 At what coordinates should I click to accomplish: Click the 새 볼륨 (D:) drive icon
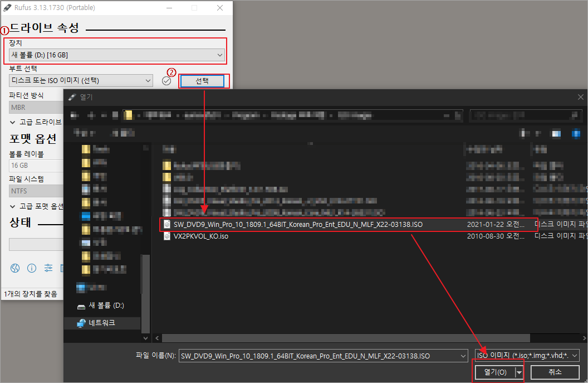[x=81, y=307]
